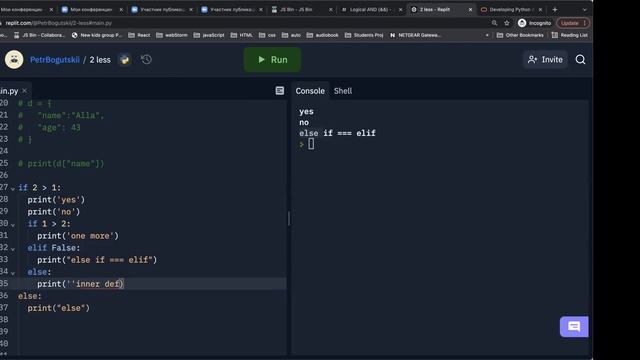The height and width of the screenshot is (360, 640).
Task: Switch to the Logical AND browser tab
Action: click(x=370, y=9)
